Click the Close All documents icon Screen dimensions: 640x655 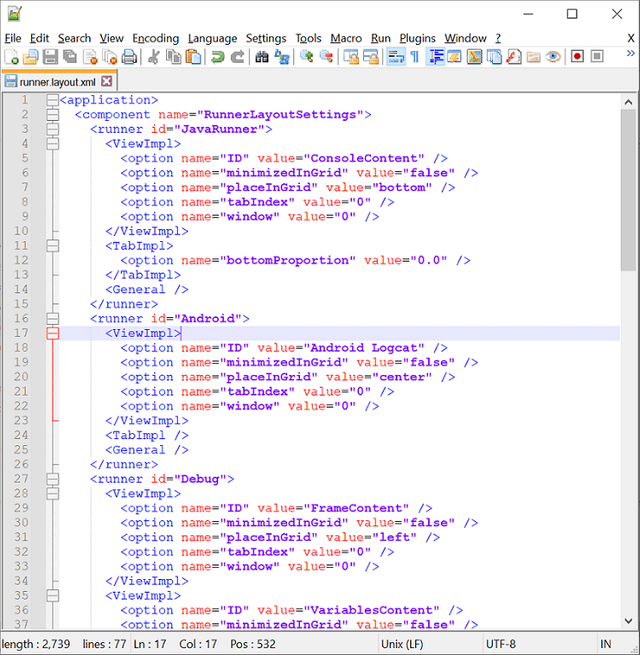tap(110, 57)
